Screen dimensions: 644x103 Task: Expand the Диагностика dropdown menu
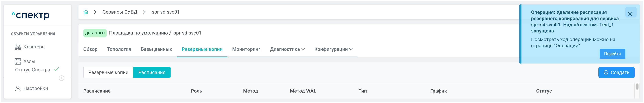(287, 49)
